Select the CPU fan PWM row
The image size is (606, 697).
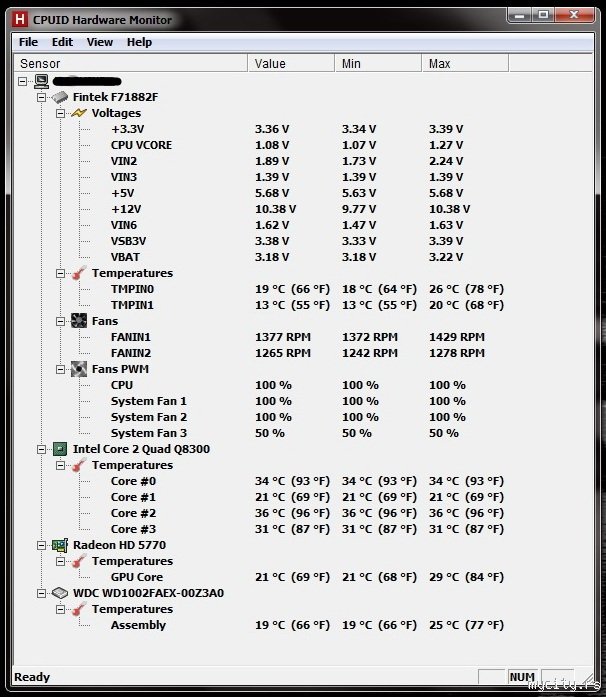tap(122, 385)
